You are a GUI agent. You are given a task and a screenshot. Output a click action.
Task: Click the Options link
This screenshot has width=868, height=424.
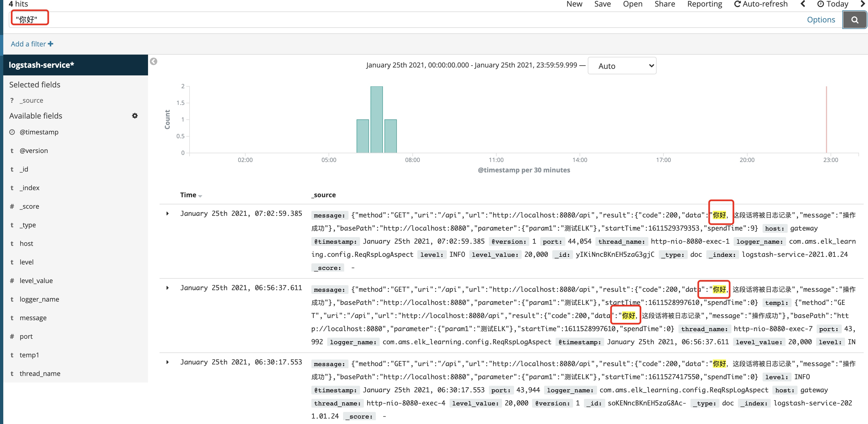click(821, 20)
